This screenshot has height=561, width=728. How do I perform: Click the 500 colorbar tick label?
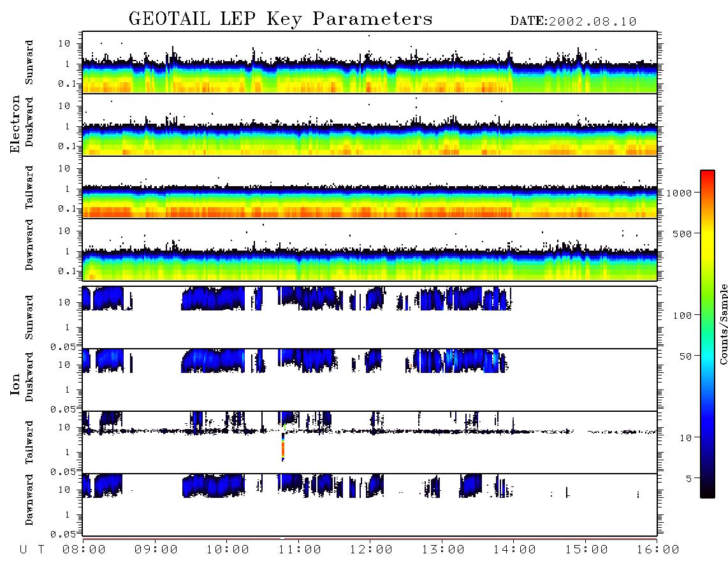[x=682, y=233]
